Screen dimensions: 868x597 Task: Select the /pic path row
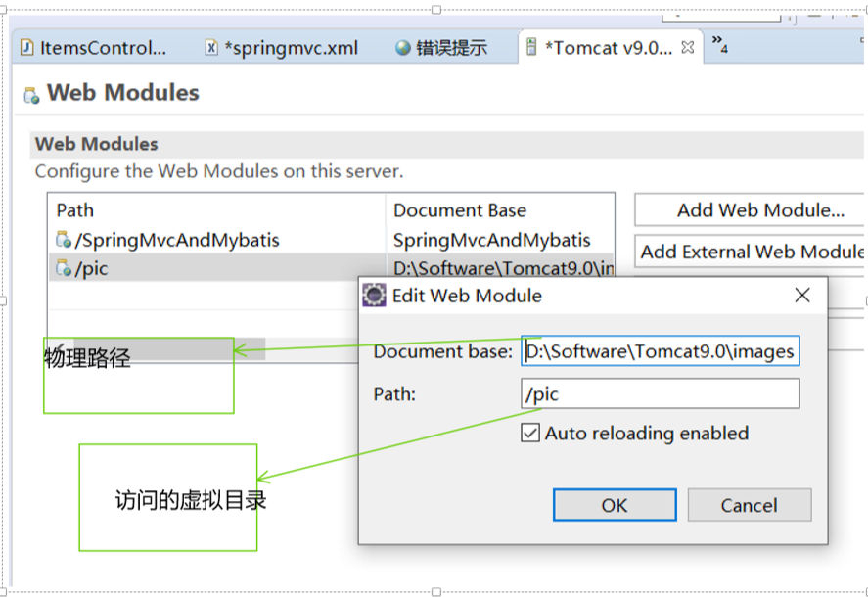click(x=217, y=268)
